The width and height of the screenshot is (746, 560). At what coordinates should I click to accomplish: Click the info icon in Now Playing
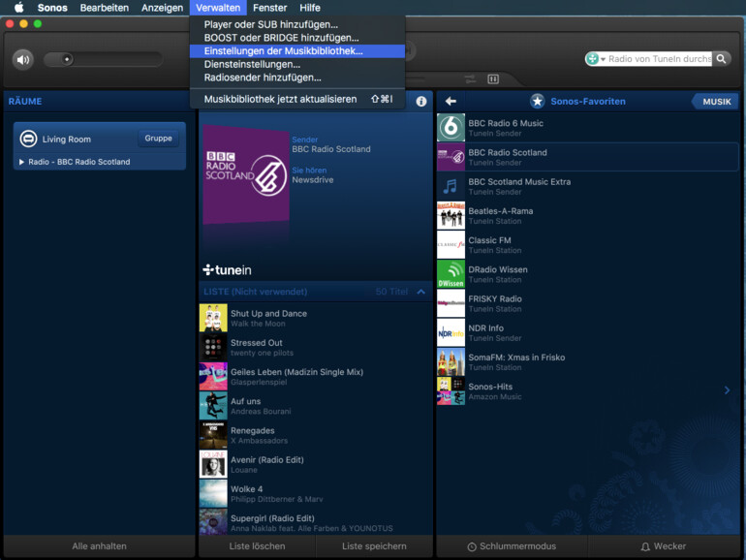click(421, 102)
